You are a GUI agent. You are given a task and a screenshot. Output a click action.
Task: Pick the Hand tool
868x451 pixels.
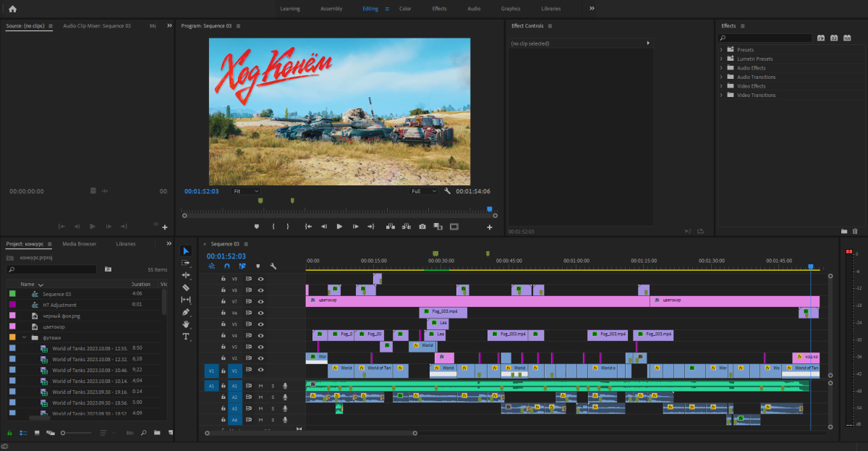186,324
